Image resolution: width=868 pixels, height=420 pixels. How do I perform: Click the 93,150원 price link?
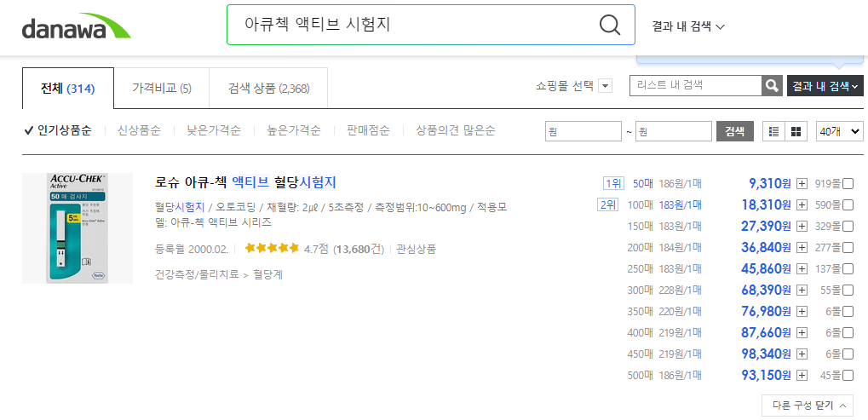click(x=766, y=375)
